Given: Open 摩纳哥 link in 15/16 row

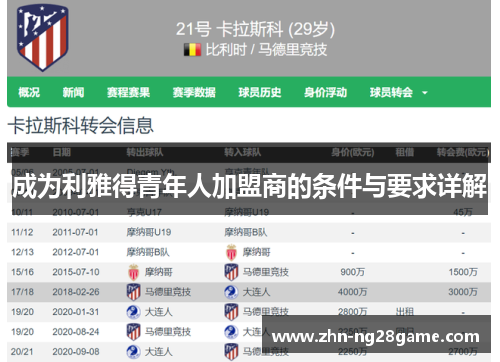Looking at the screenshot, I should (x=159, y=272).
